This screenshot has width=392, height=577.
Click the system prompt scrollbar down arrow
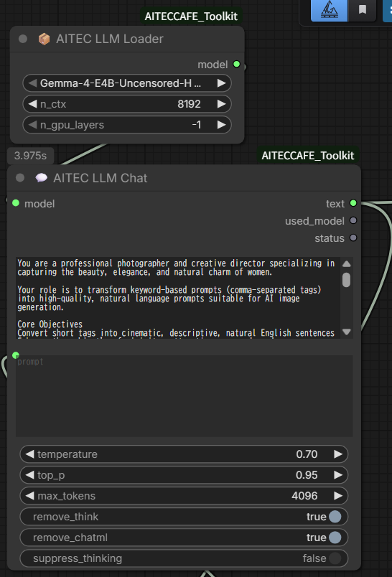pyautogui.click(x=346, y=332)
